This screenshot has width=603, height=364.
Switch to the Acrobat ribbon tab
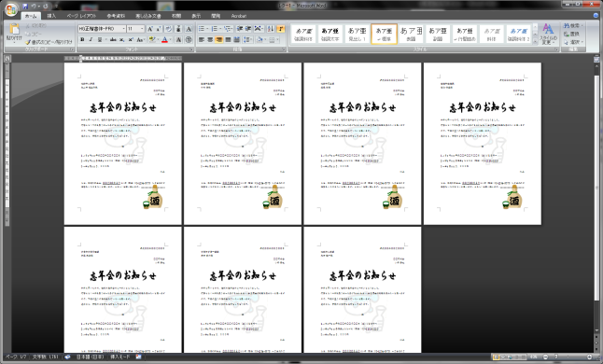(x=239, y=16)
